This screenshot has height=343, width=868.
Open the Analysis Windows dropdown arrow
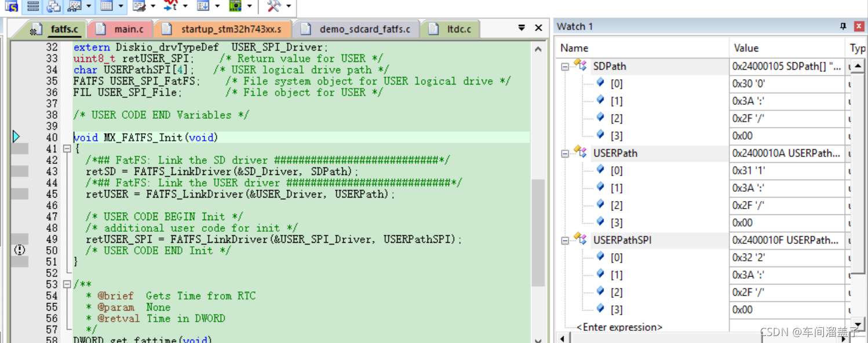pyautogui.click(x=185, y=6)
